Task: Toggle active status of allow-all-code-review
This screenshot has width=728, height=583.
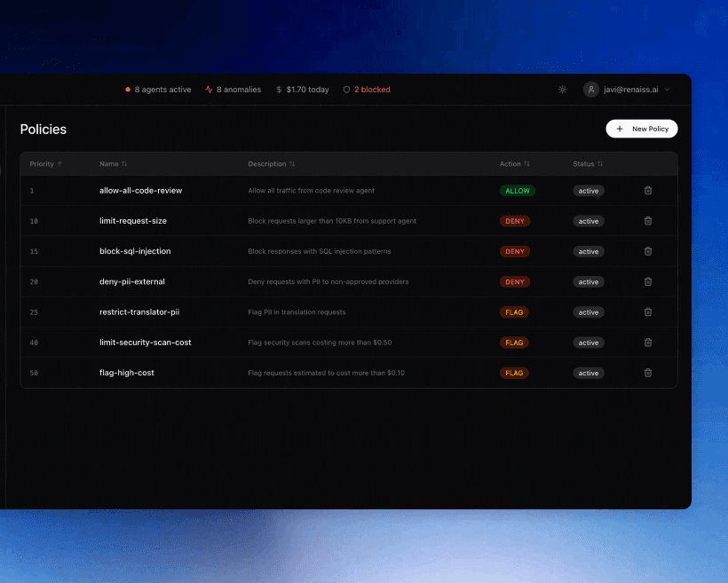Action: 589,191
